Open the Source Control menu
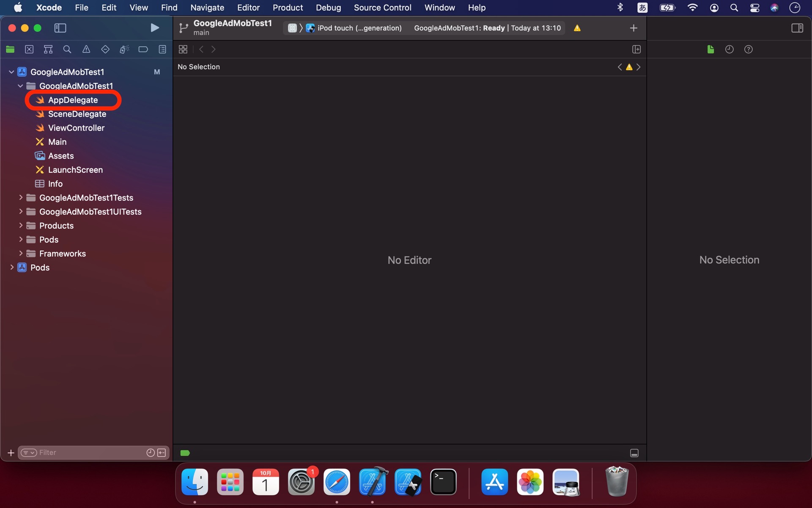Screen dimensions: 812x508 [x=382, y=8]
